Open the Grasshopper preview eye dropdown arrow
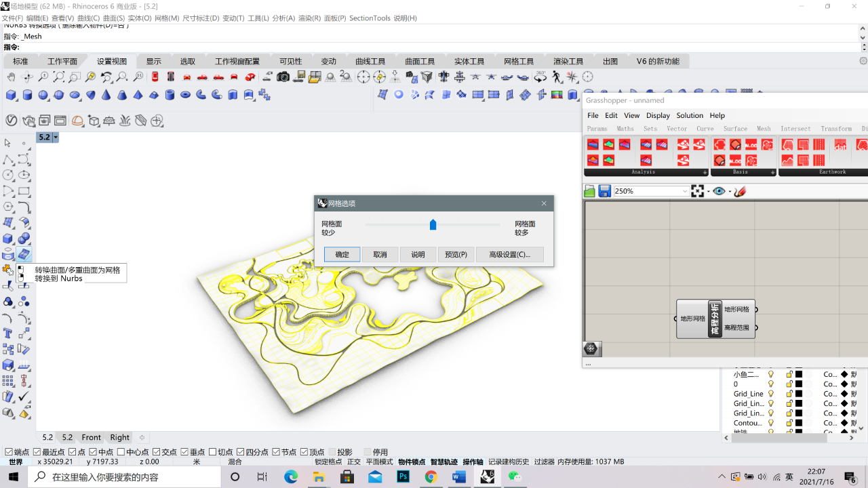 point(730,192)
